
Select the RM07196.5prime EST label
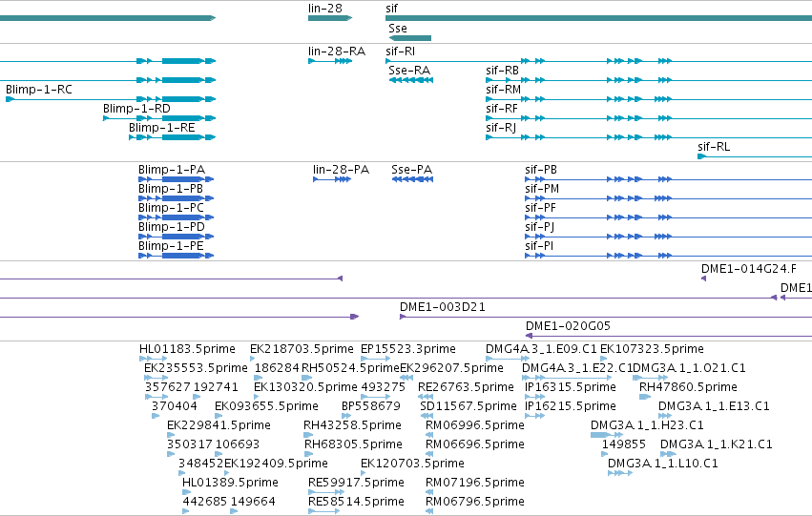[x=475, y=483]
